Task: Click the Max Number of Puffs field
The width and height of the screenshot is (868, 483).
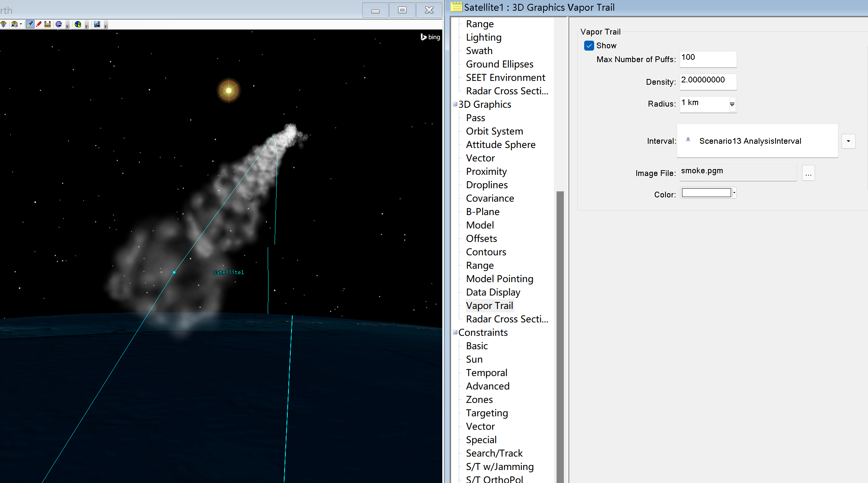Action: 708,59
